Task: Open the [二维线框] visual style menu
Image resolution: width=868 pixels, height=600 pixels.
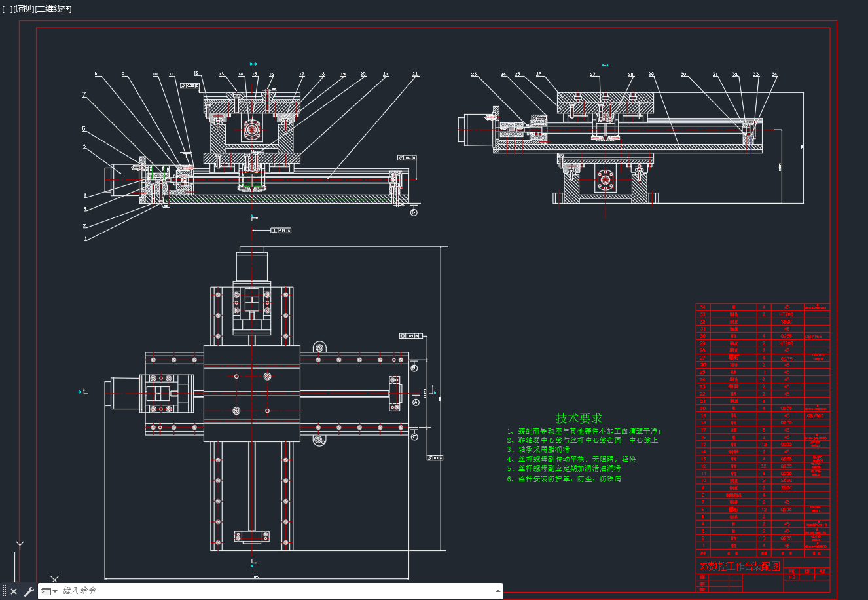Action: pos(53,9)
